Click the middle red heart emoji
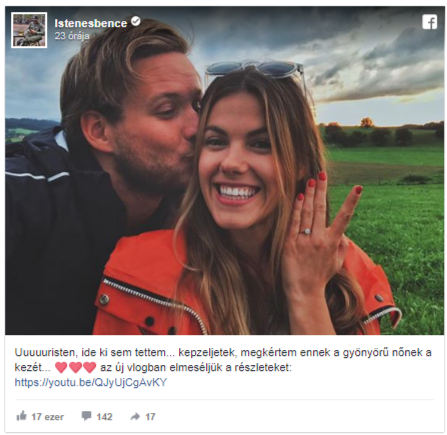The height and width of the screenshot is (435, 447). pyautogui.click(x=75, y=367)
